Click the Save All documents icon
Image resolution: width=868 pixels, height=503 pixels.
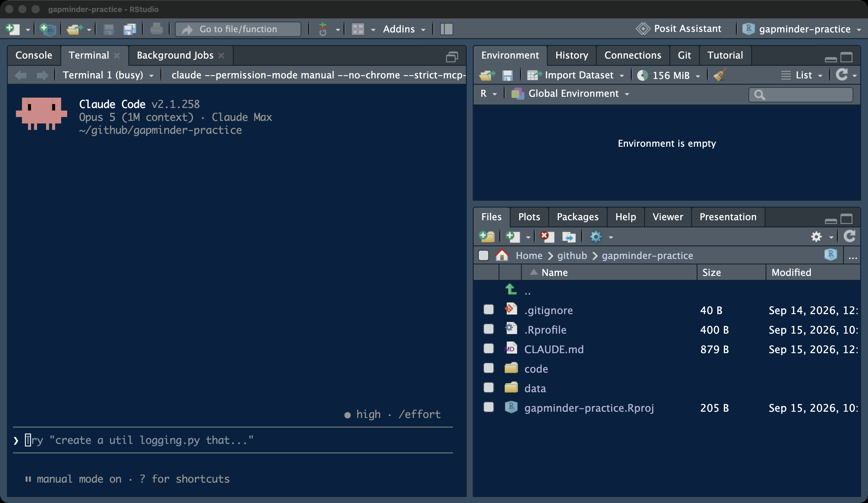coord(130,29)
